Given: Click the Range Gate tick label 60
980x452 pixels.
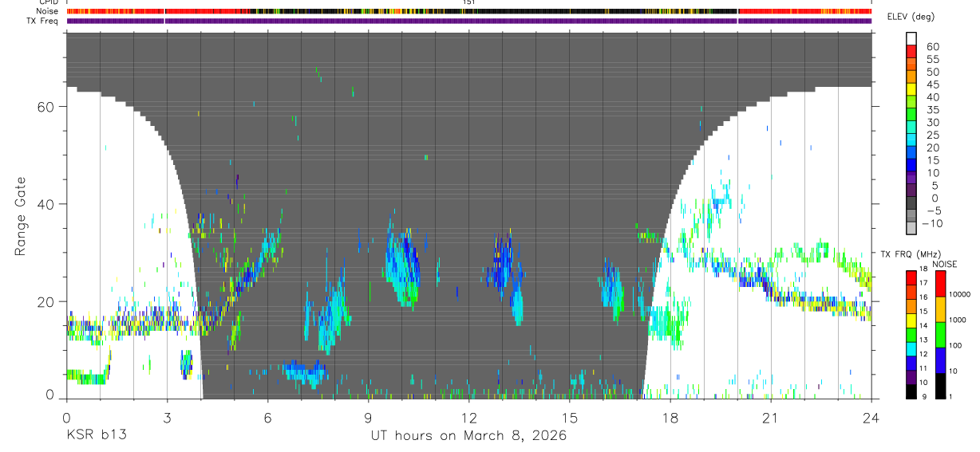Looking at the screenshot, I should point(45,107).
